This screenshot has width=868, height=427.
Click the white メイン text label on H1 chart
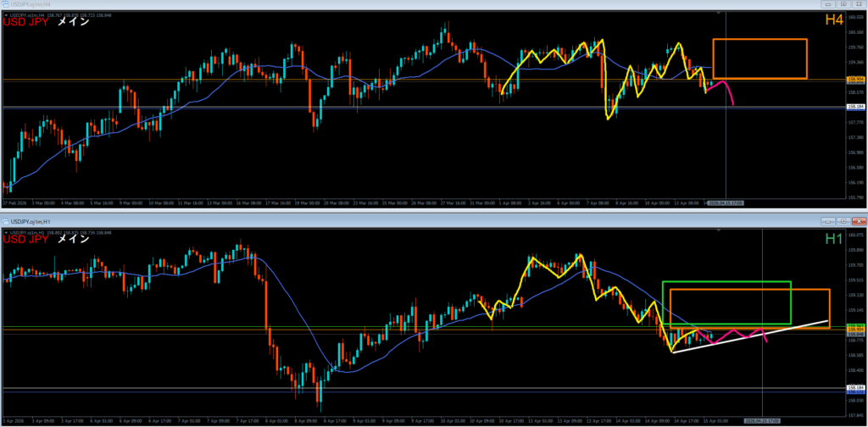pos(74,239)
